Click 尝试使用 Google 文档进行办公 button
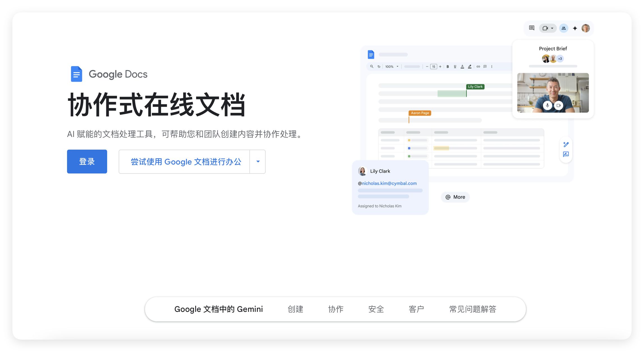The height and width of the screenshot is (352, 644). coord(185,162)
